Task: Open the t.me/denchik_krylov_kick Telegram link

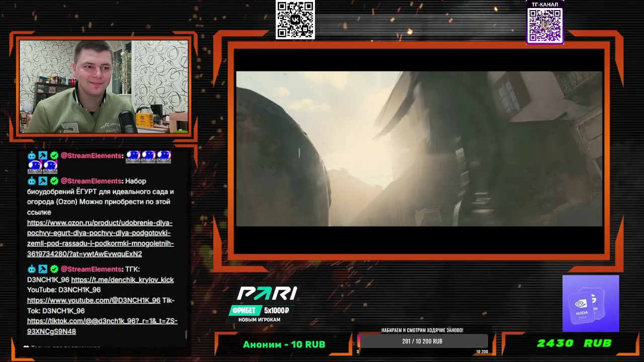Action: [122, 280]
